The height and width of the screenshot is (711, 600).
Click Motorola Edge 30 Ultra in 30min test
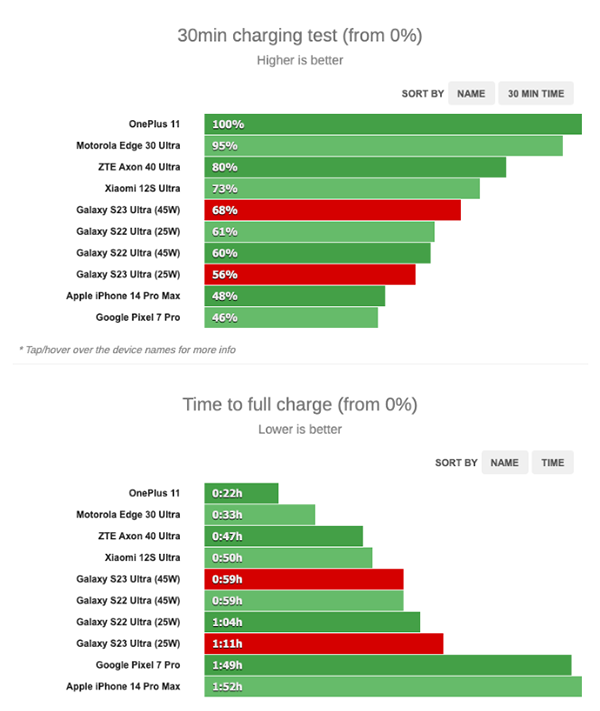click(x=128, y=146)
